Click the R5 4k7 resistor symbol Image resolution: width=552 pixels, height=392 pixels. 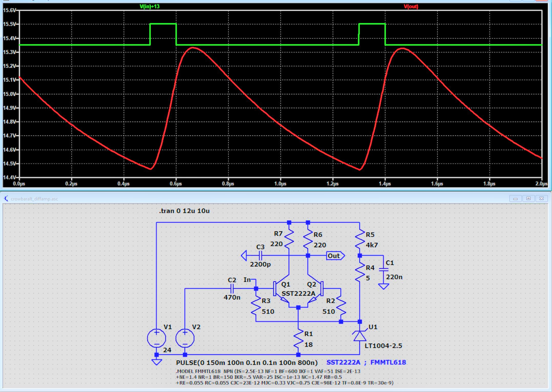click(360, 239)
